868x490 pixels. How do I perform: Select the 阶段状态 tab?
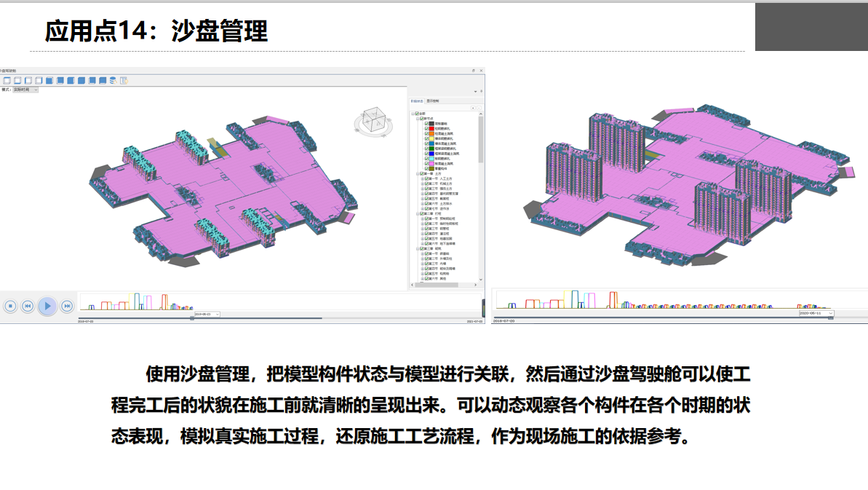pyautogui.click(x=417, y=100)
